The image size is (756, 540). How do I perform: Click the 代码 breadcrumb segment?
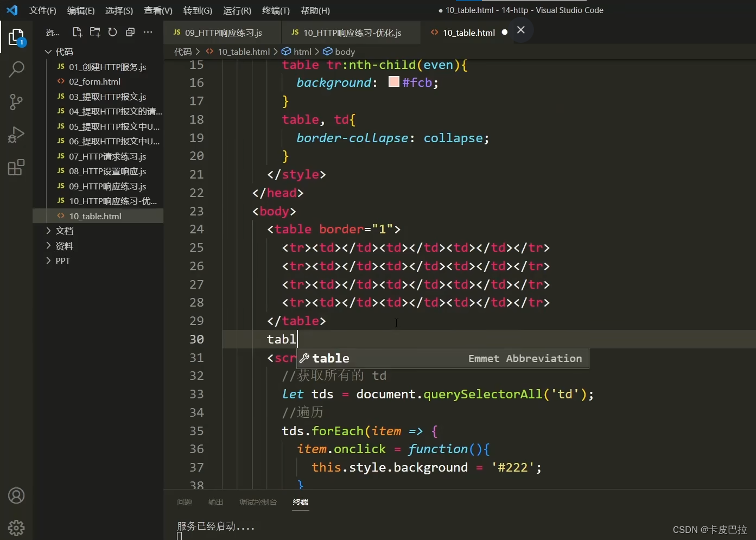click(183, 52)
